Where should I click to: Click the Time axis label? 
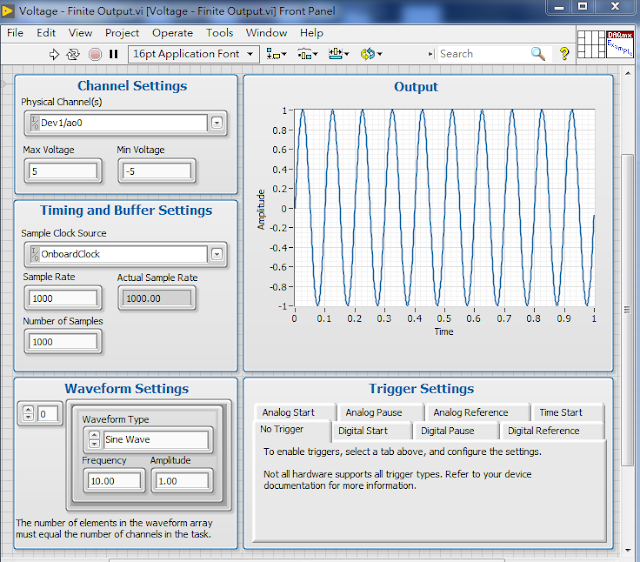(444, 331)
